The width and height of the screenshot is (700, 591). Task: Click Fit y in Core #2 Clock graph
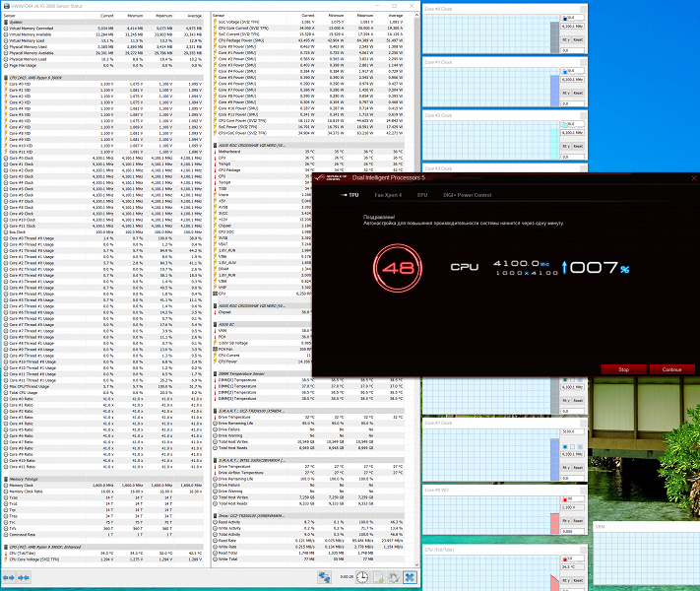click(566, 146)
